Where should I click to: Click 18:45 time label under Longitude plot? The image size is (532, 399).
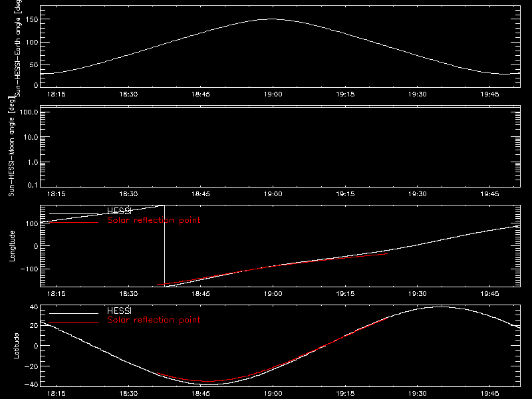coord(201,294)
